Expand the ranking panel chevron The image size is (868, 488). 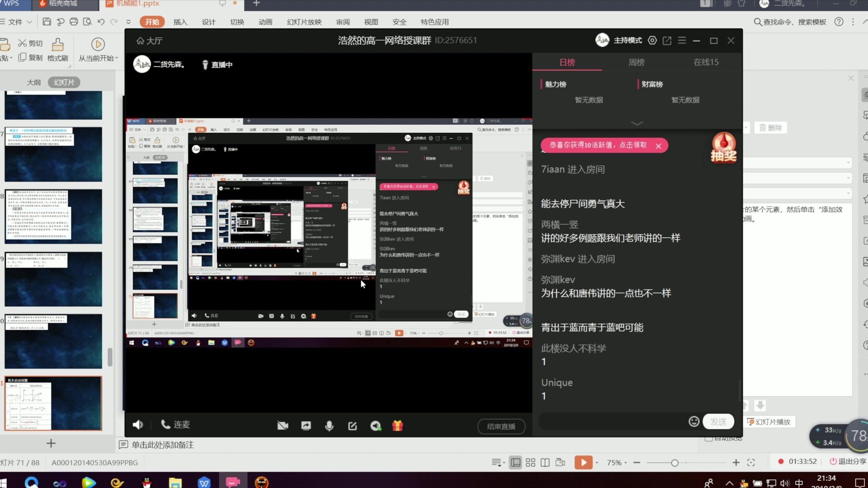637,123
